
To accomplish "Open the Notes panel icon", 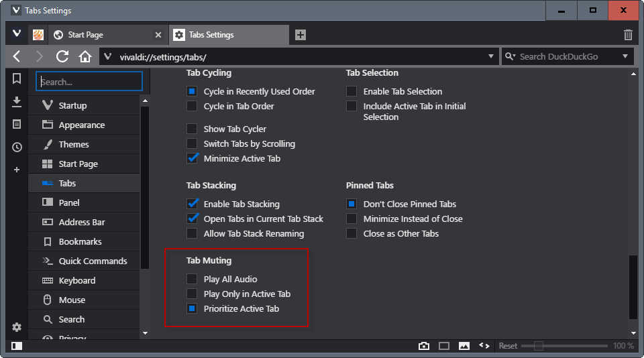I will point(17,124).
